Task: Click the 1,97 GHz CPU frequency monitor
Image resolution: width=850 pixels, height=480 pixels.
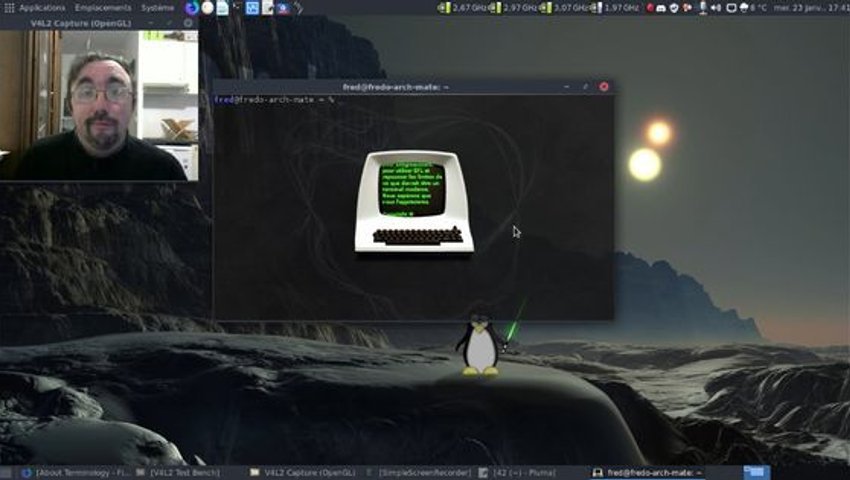Action: [x=615, y=8]
